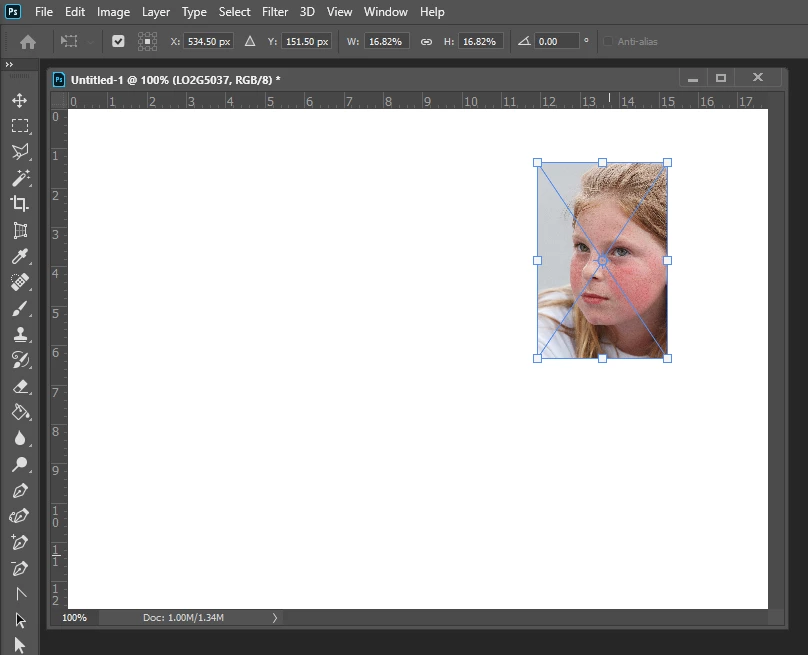Viewport: 808px width, 655px height.
Task: Toggle the Anti-alias checkbox
Action: click(608, 41)
